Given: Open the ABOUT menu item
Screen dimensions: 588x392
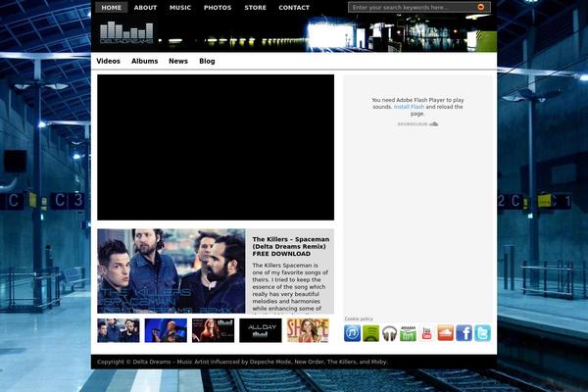Looking at the screenshot, I should pyautogui.click(x=145, y=8).
